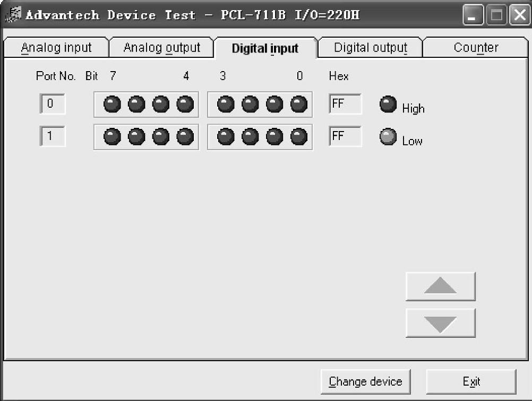This screenshot has width=532, height=401.
Task: Click Port 1 bit 6 LED indicator
Action: pyautogui.click(x=136, y=137)
